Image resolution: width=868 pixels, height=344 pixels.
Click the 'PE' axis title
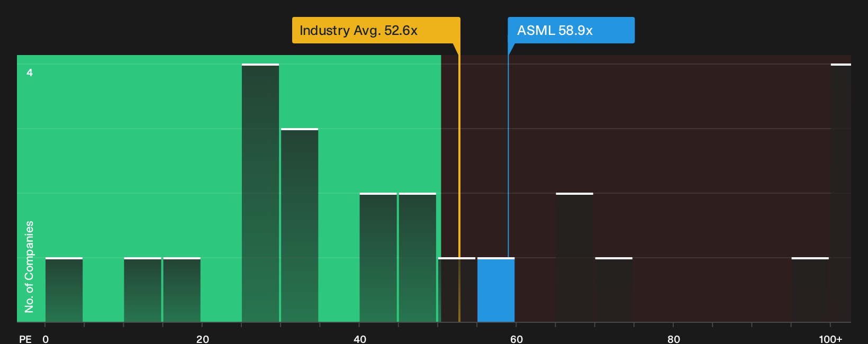(25, 339)
